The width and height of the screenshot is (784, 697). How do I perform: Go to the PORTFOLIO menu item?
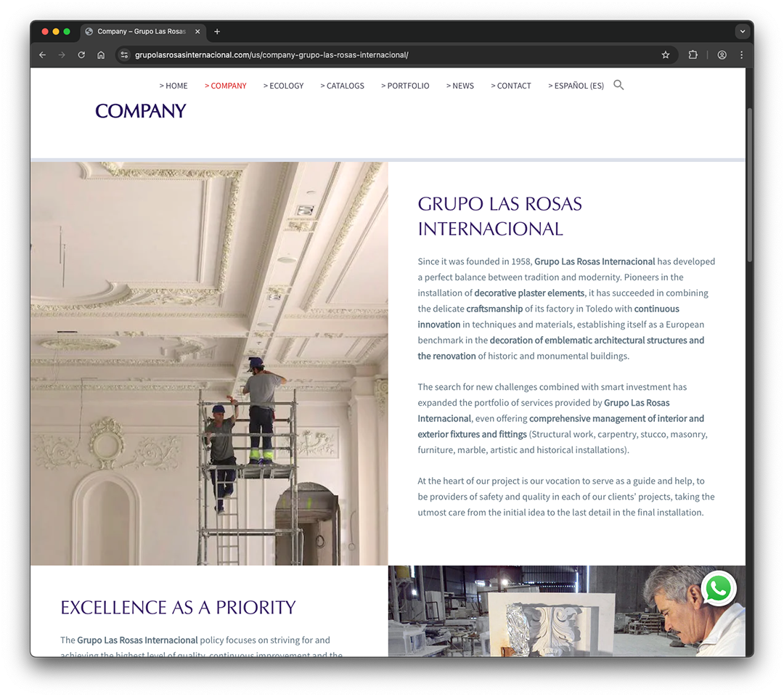(405, 86)
